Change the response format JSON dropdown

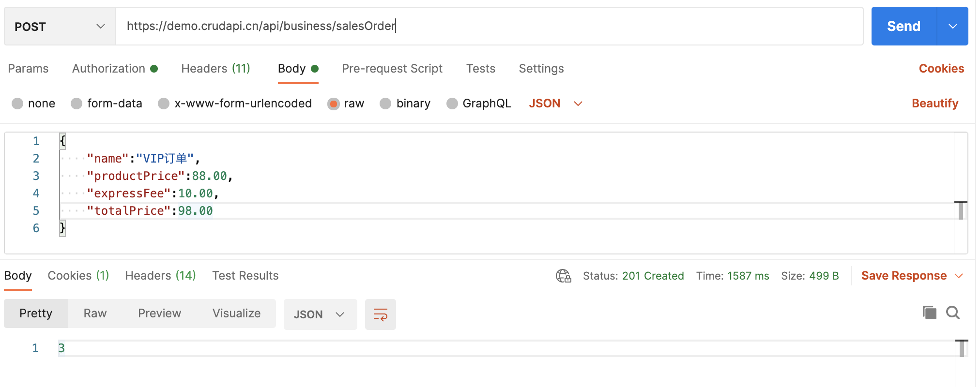pyautogui.click(x=320, y=314)
